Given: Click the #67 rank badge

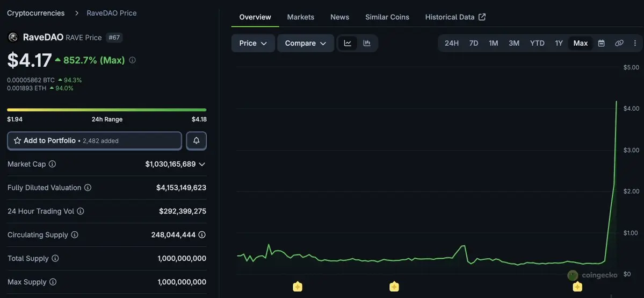Looking at the screenshot, I should pyautogui.click(x=114, y=38).
